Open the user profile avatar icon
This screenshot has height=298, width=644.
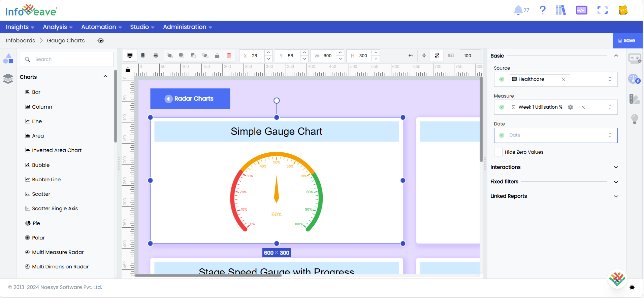pyautogui.click(x=623, y=10)
